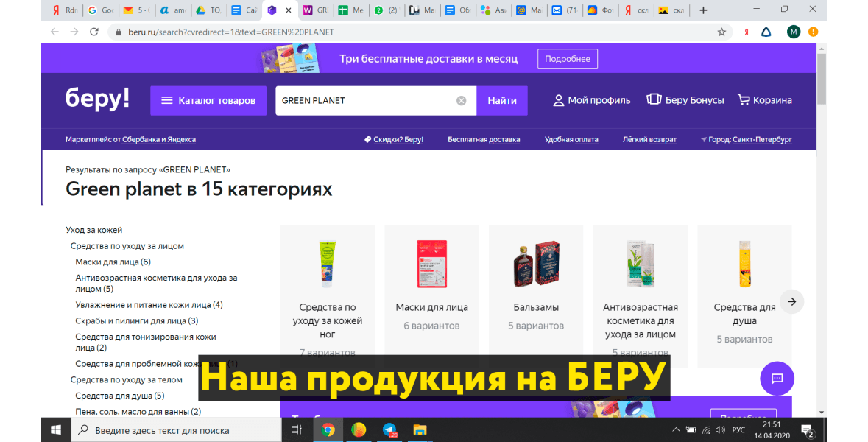The height and width of the screenshot is (442, 868).
Task: Click the blue triangle extension icon
Action: coord(766,32)
